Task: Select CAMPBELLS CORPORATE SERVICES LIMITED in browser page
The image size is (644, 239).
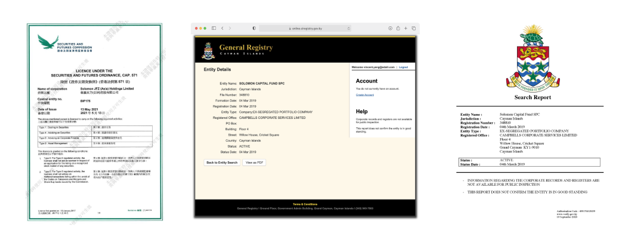Action: point(272,118)
